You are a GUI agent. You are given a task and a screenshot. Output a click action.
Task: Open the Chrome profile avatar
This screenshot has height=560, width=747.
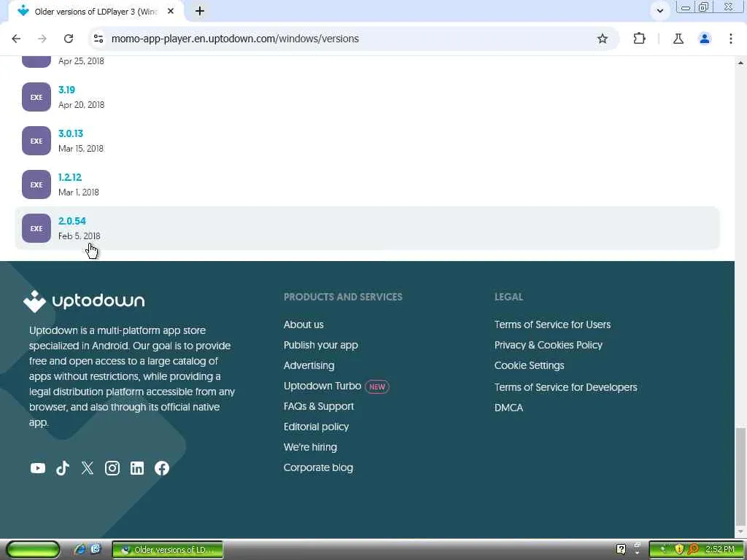(x=705, y=39)
